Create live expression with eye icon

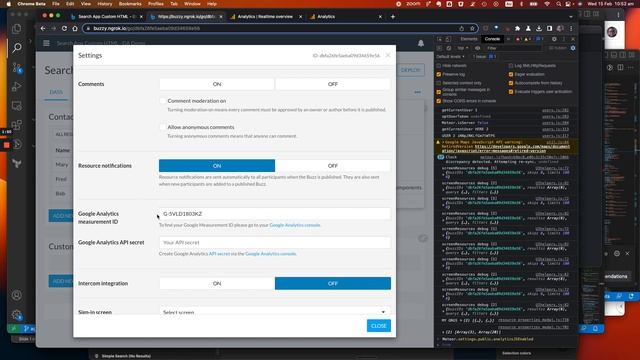[477, 48]
